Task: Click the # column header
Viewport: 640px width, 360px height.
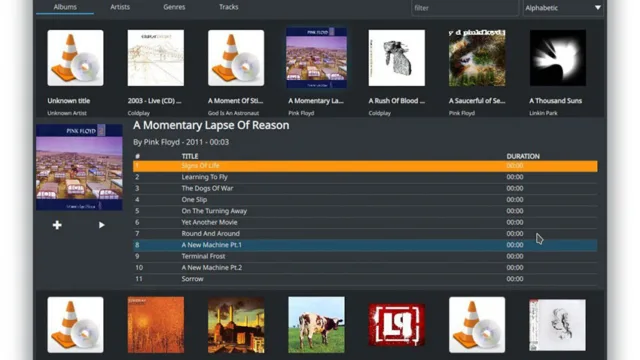Action: click(138, 156)
